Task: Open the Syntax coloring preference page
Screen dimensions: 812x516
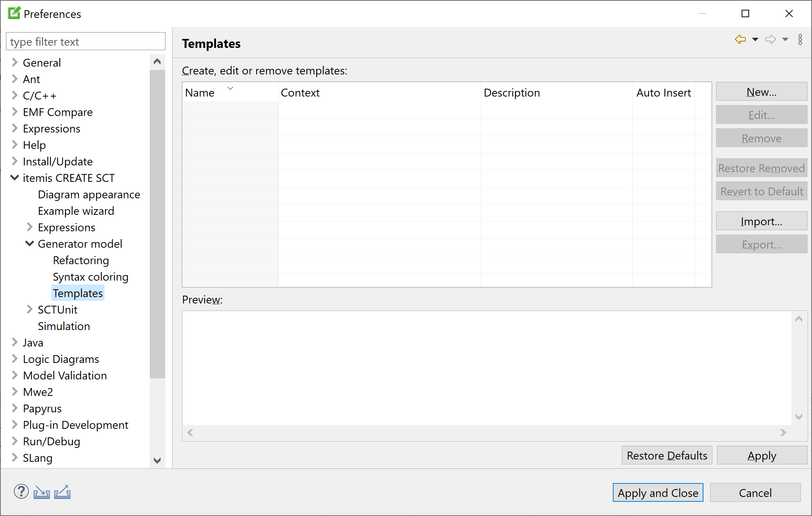Action: tap(91, 277)
